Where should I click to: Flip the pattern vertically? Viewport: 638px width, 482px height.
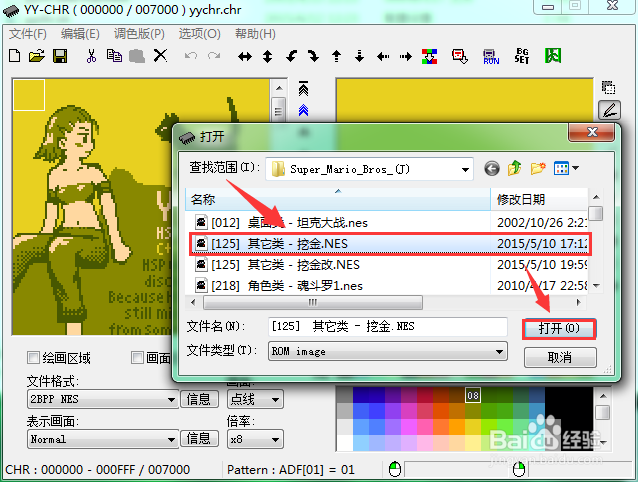coord(267,57)
